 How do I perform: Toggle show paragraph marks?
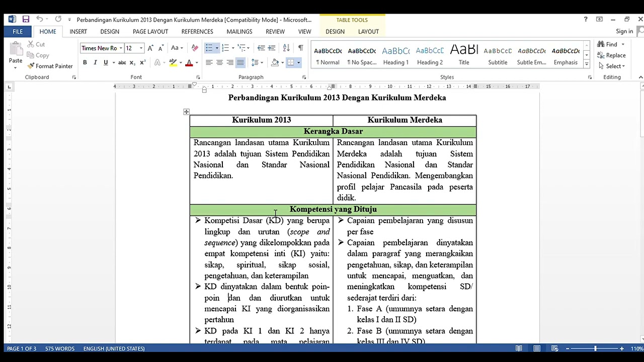coord(300,48)
